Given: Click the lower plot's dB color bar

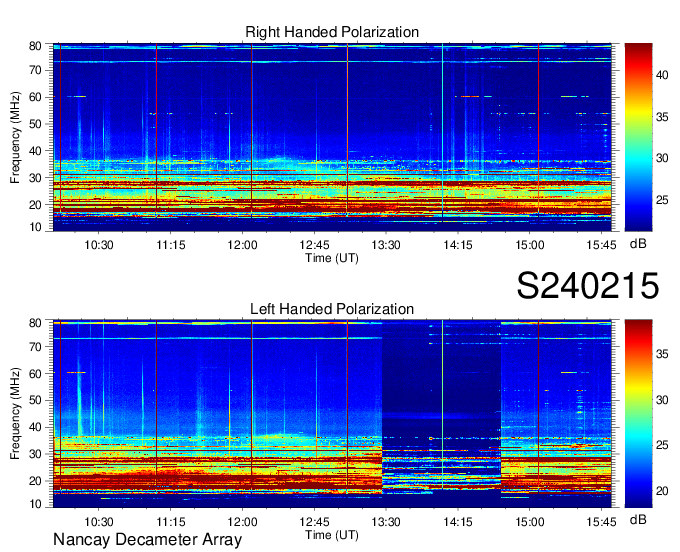Looking at the screenshot, I should (x=638, y=414).
